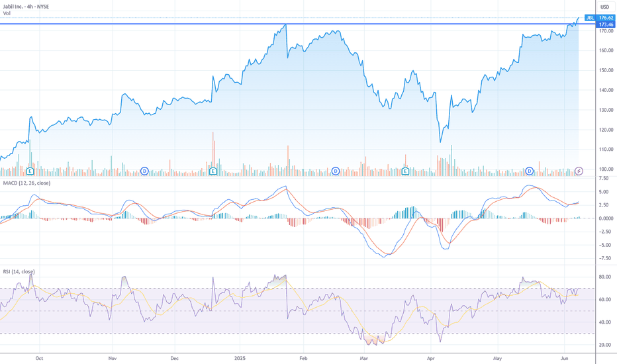Screen dimensions: 617x364
Task: Click the earnings marker before October
Action: [30, 171]
